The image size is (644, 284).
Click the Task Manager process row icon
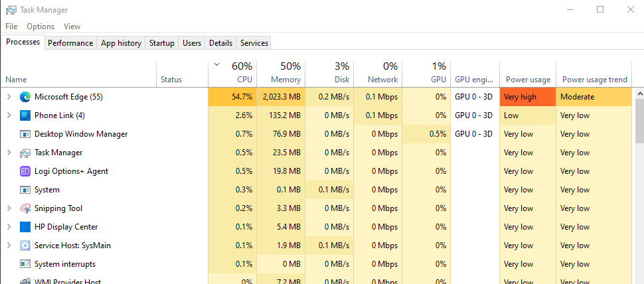coord(25,153)
